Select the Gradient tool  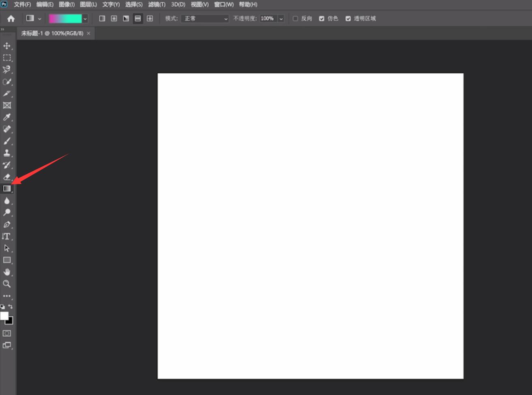coord(7,189)
